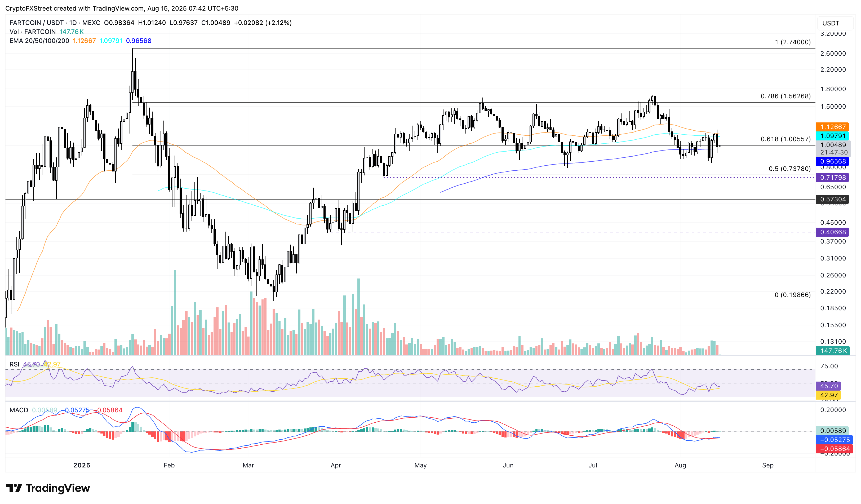Viewport: 861px width, 504px height.
Task: Click the orange 1.12667 EMA price tag
Action: tap(833, 127)
